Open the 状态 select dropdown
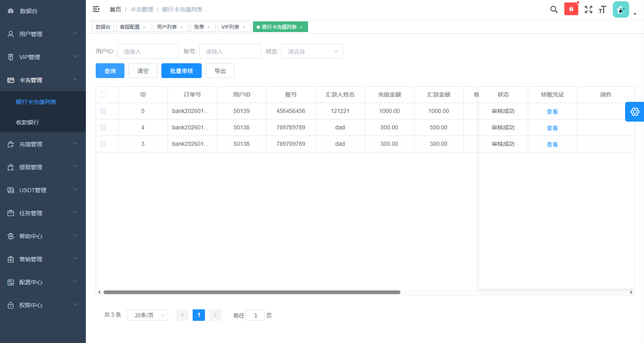 (x=312, y=51)
